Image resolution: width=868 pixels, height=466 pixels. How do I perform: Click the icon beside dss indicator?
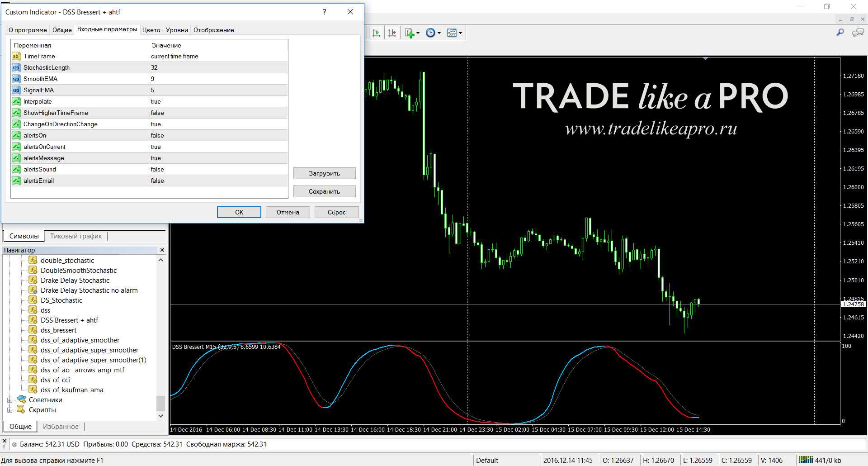pos(33,310)
